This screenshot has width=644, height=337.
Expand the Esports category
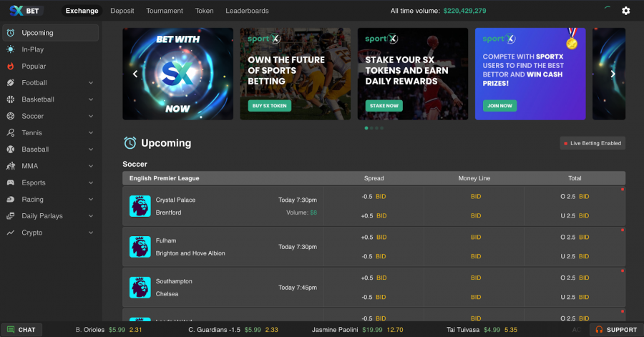tap(91, 182)
